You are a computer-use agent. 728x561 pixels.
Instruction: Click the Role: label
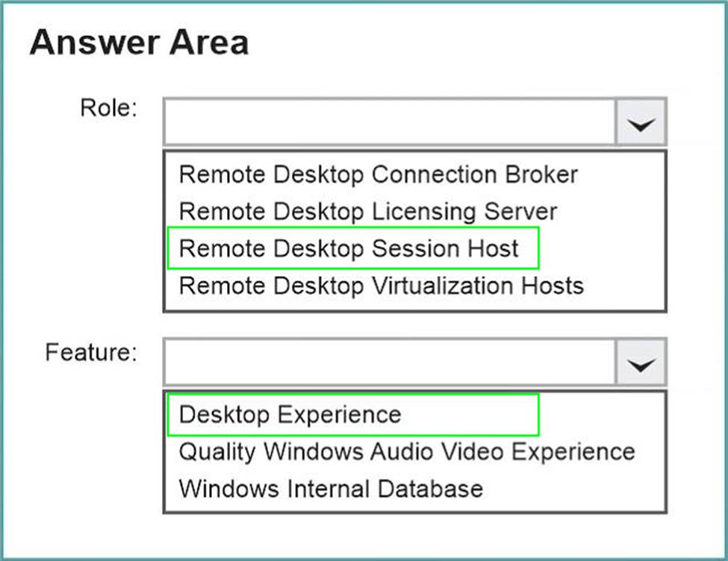coord(109,108)
